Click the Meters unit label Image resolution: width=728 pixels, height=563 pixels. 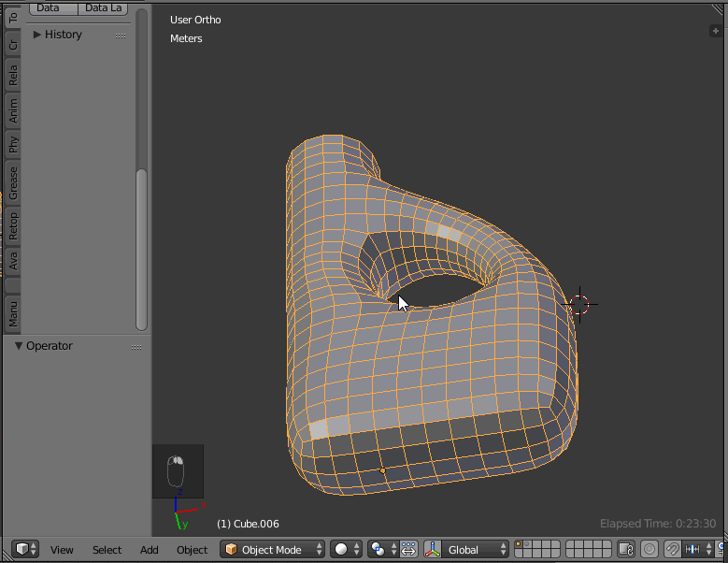186,38
